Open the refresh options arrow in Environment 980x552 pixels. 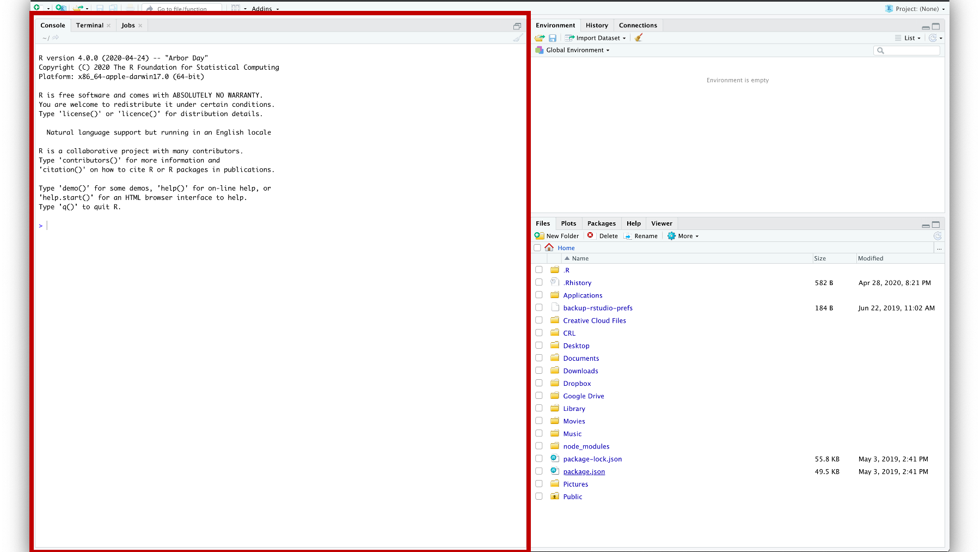point(941,39)
